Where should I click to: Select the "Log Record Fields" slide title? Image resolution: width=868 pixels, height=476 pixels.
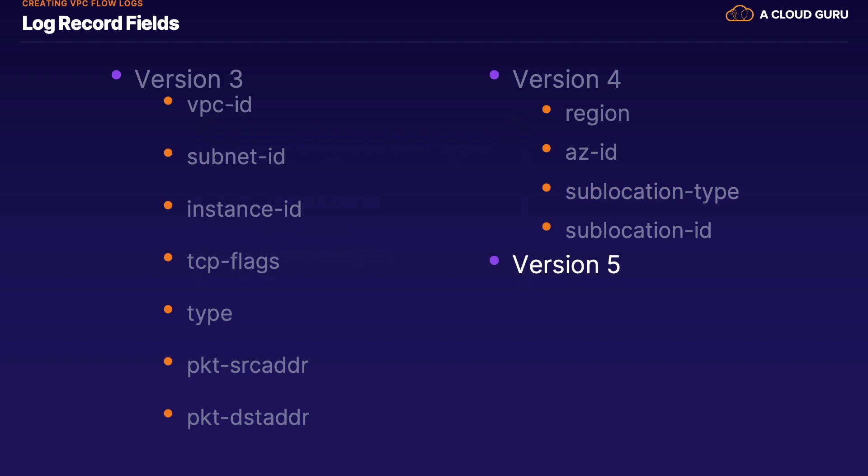pyautogui.click(x=100, y=24)
